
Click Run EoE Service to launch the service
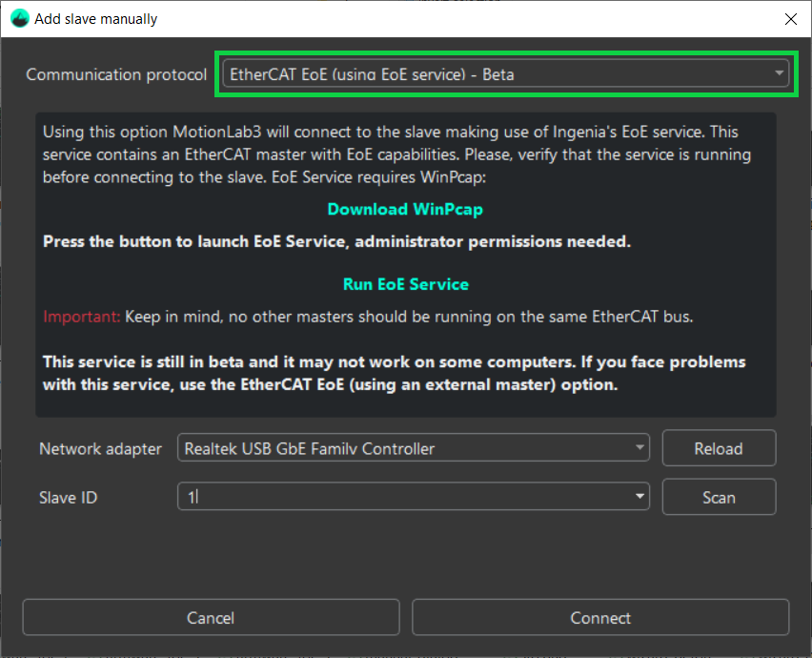pos(404,283)
